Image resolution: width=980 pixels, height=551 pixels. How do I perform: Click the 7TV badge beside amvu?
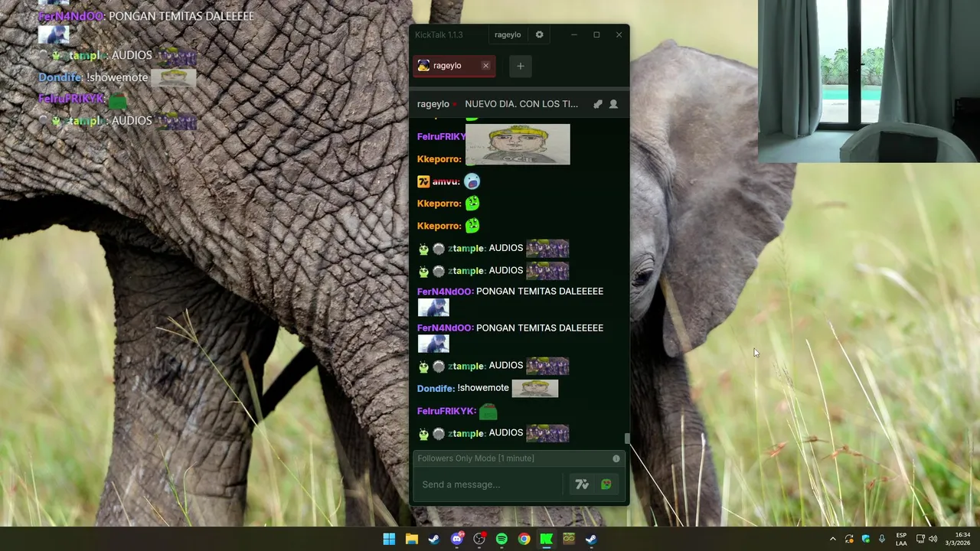click(x=423, y=181)
